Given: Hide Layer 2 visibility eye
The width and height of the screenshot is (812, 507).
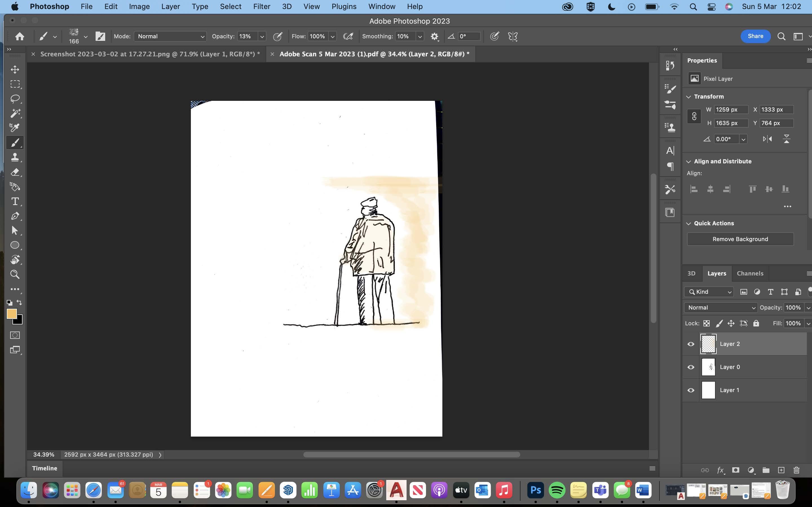Looking at the screenshot, I should coord(691,344).
